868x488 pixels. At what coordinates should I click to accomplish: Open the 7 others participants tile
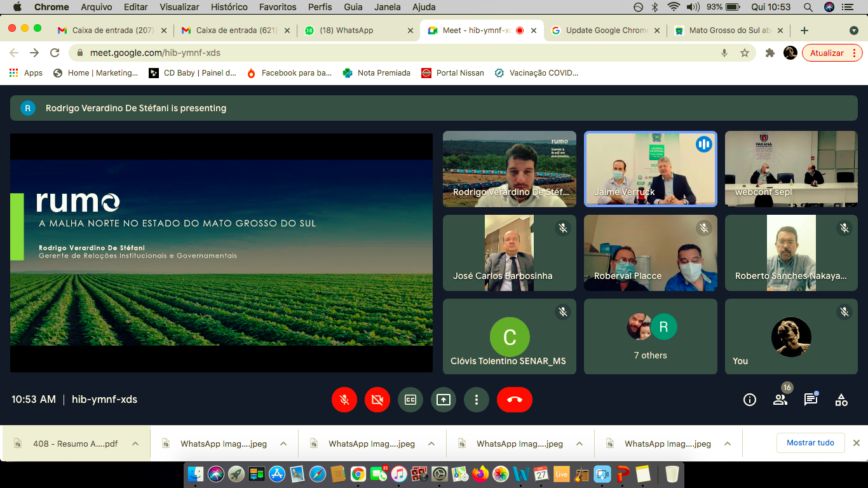[x=651, y=336]
